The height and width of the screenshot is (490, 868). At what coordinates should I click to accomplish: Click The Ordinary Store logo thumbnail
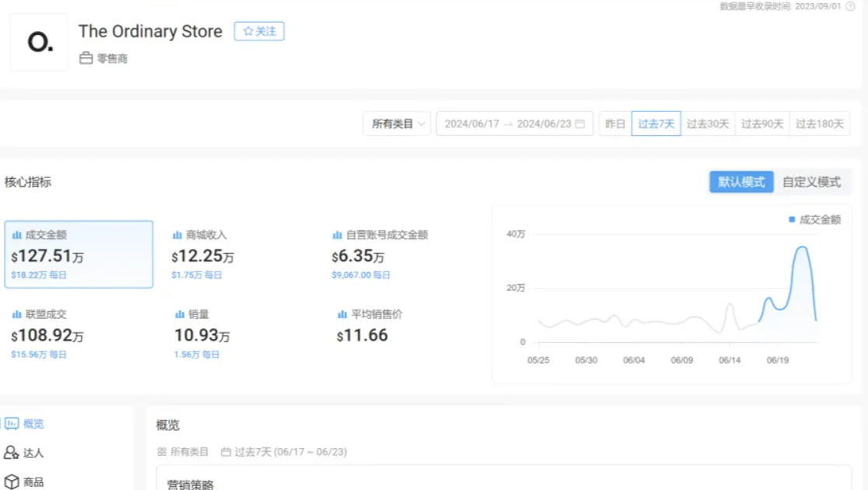click(x=39, y=42)
